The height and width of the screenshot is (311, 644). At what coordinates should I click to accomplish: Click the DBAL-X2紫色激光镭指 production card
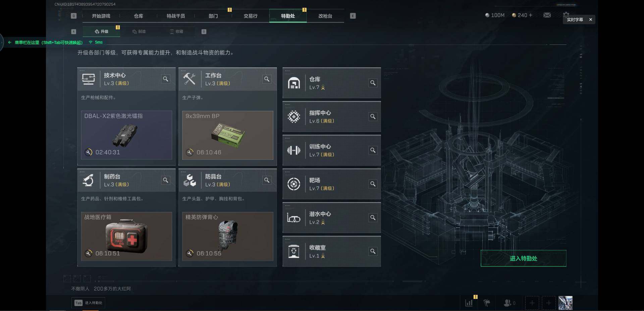[x=126, y=135]
